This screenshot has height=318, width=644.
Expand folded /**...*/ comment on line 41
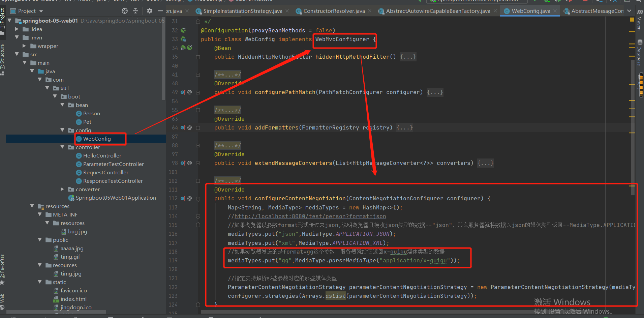pos(227,75)
